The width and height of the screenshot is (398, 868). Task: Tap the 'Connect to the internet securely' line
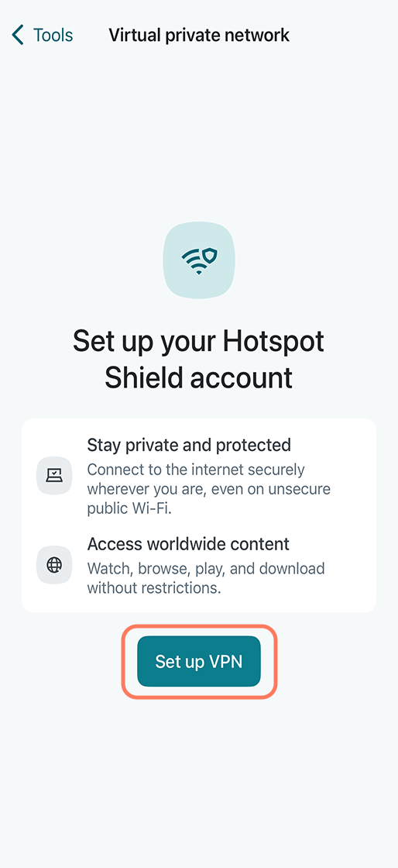click(x=196, y=470)
